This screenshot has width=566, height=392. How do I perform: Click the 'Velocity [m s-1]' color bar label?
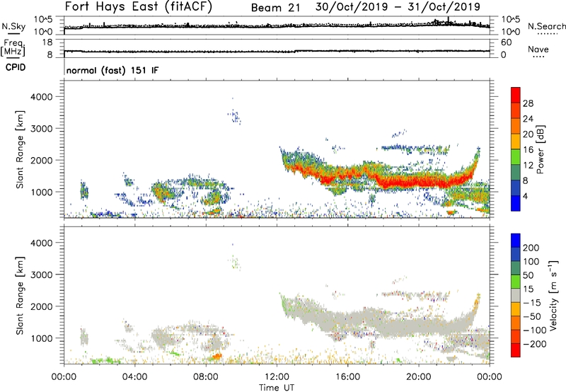point(554,296)
